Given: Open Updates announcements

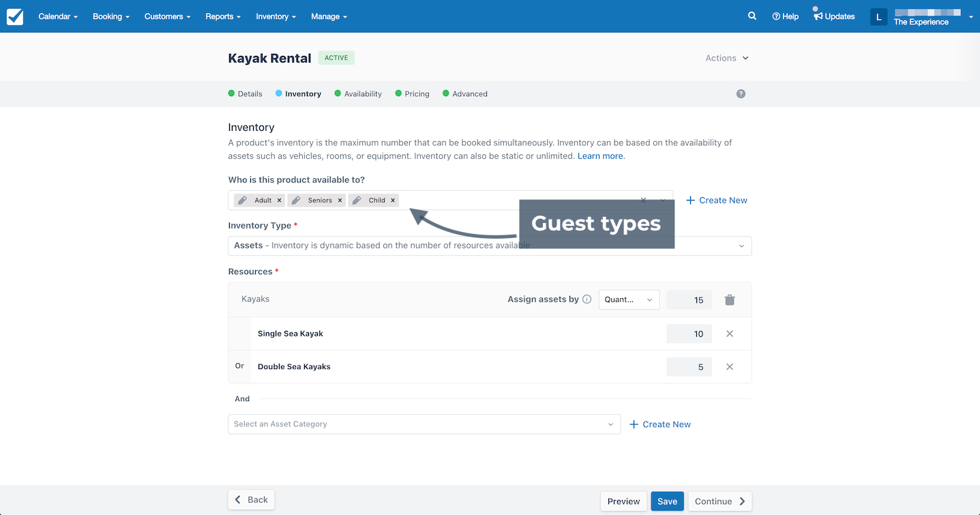Looking at the screenshot, I should pyautogui.click(x=834, y=16).
